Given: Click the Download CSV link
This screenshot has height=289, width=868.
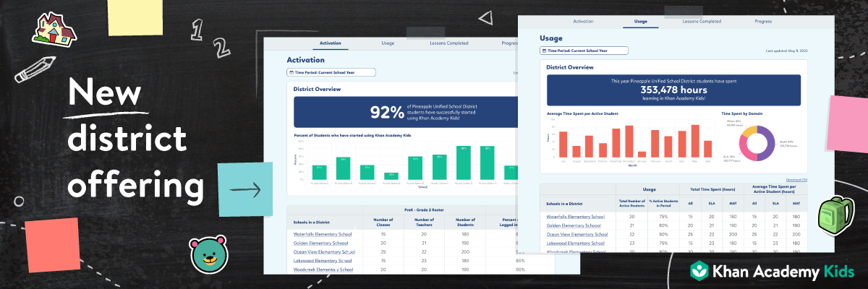Looking at the screenshot, I should (x=796, y=178).
